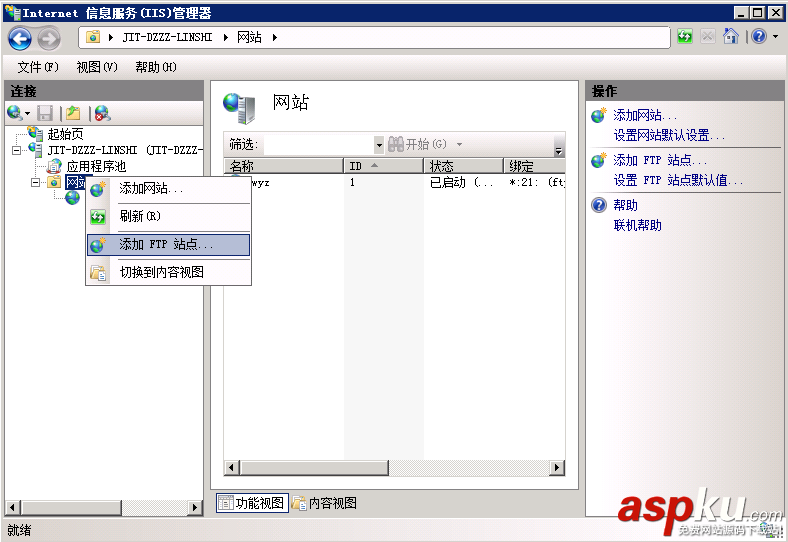The image size is (788, 542).
Task: Click 设置 FTP 站点默认值... link
Action: 678,180
